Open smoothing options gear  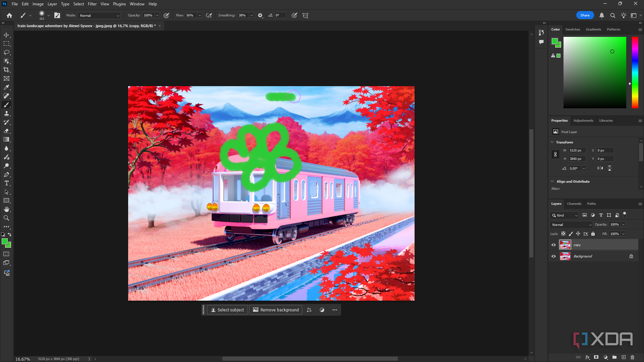point(260,15)
